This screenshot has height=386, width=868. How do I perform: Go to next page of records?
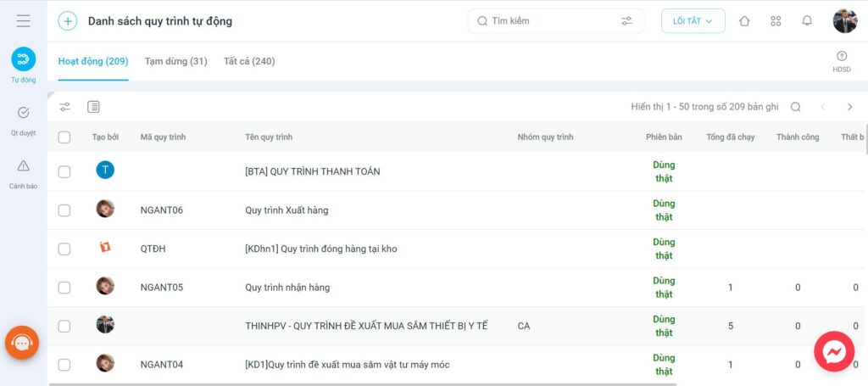coord(849,107)
